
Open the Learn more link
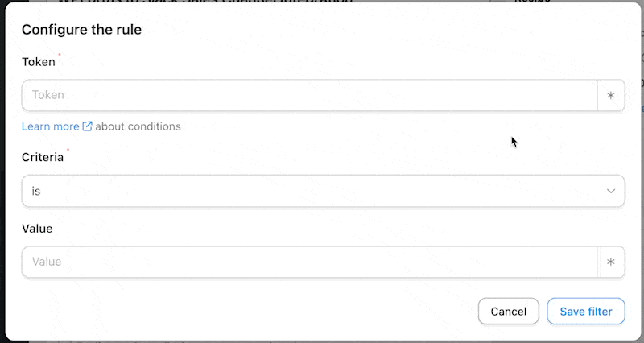(x=51, y=126)
